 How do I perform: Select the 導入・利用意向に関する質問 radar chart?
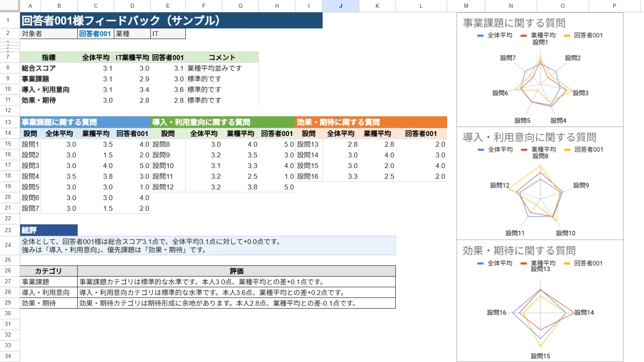click(x=540, y=183)
